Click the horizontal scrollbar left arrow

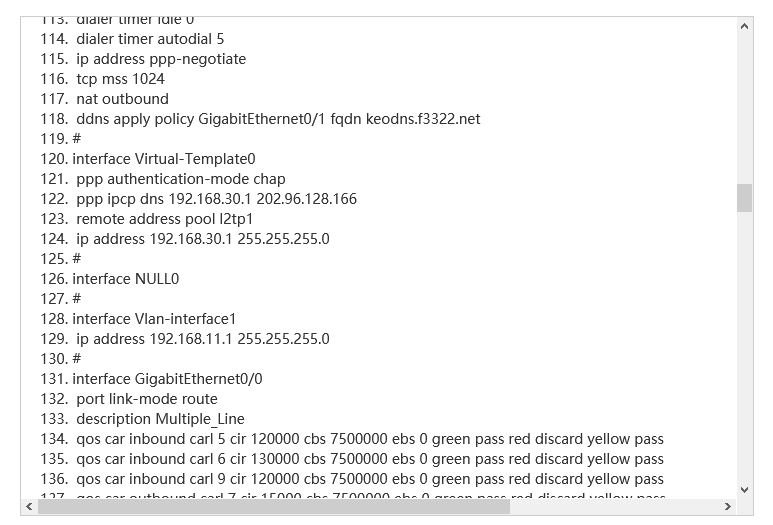tap(29, 507)
